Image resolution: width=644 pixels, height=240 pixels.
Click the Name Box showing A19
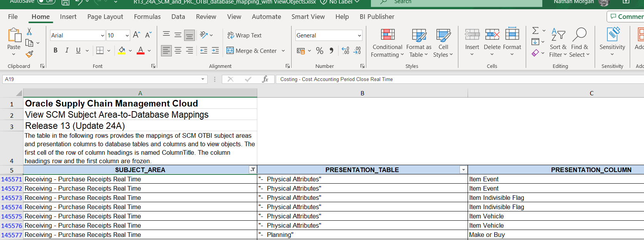pyautogui.click(x=104, y=79)
